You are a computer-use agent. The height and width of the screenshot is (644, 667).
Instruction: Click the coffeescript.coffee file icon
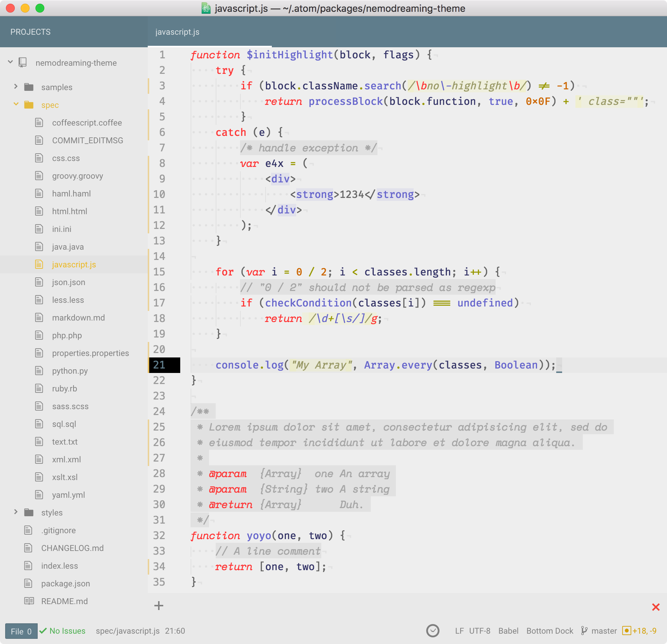[39, 122]
